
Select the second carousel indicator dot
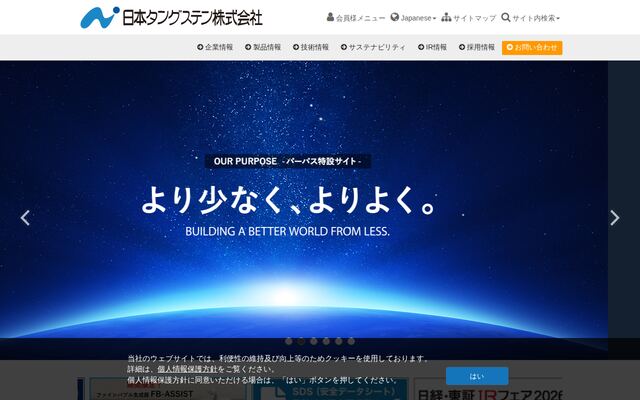coord(301,341)
